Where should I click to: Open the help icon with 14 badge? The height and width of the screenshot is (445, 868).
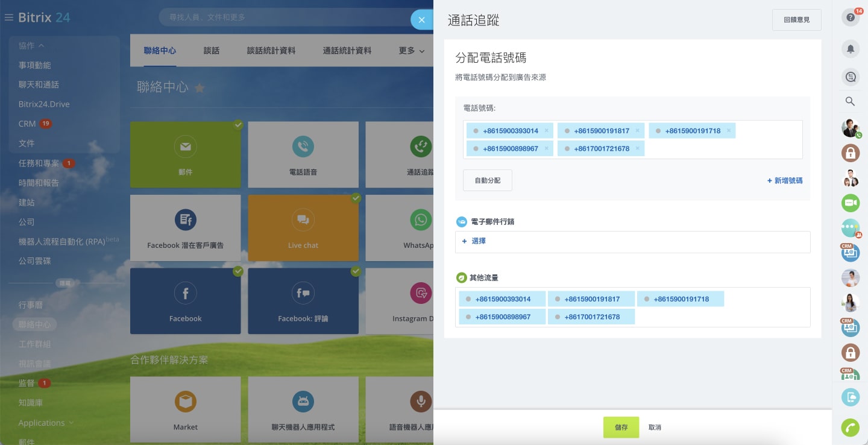tap(851, 17)
